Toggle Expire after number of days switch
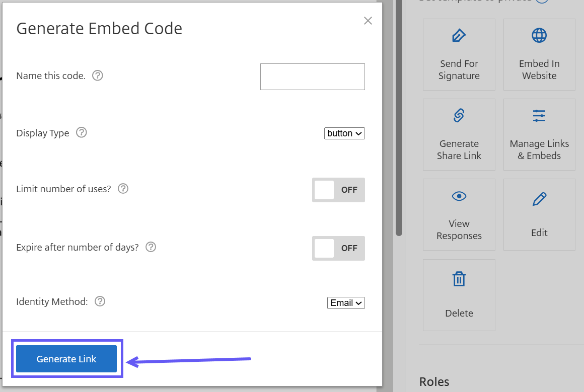 tap(338, 248)
